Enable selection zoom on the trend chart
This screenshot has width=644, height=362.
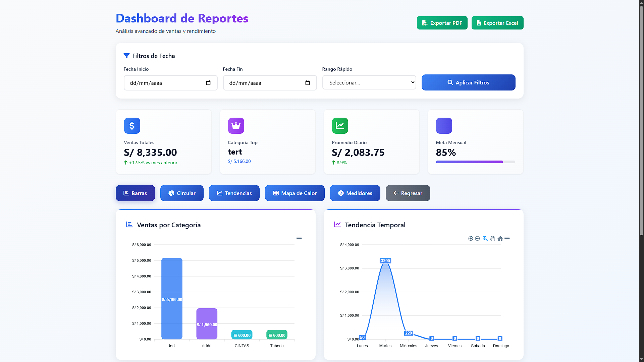485,238
